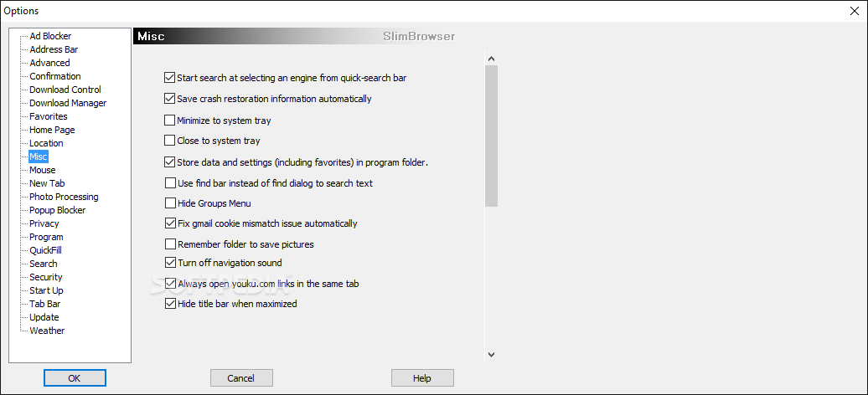Viewport: 868px width, 395px height.
Task: Select the highlighted Misc category
Action: 39,156
